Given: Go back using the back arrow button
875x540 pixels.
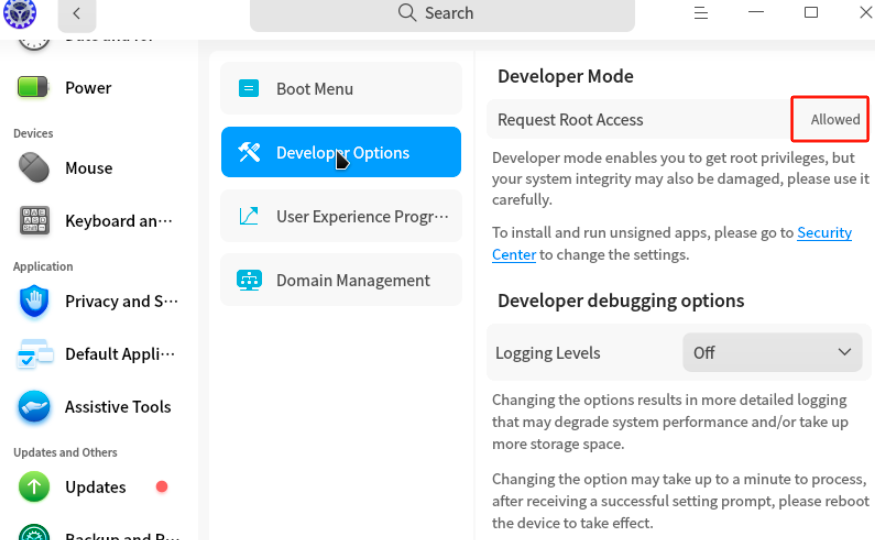Looking at the screenshot, I should (x=77, y=14).
